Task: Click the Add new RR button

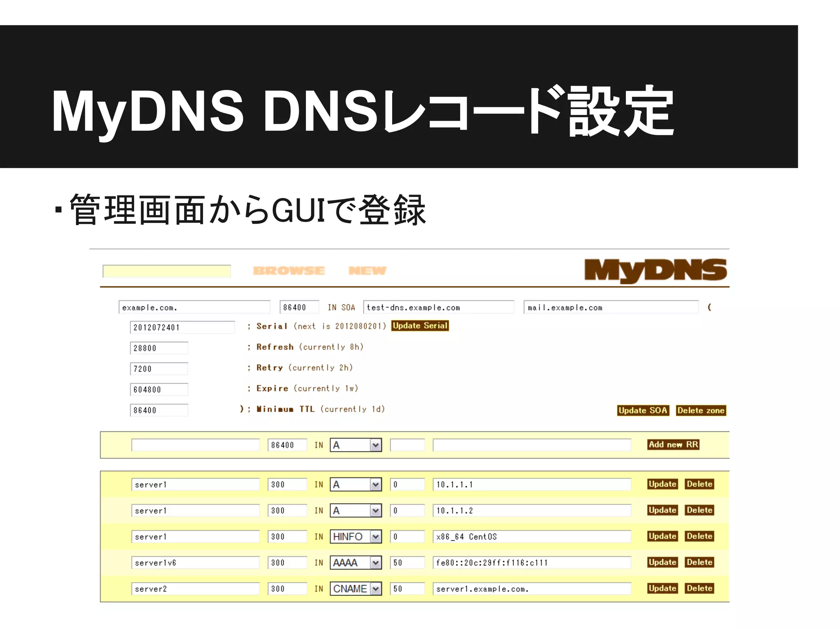Action: click(x=673, y=445)
